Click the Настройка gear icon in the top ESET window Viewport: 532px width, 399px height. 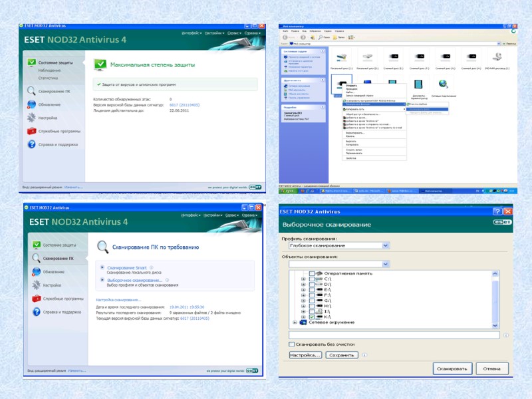coord(31,118)
